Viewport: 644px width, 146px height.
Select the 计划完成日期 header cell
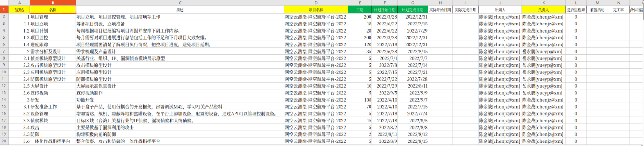(x=412, y=10)
